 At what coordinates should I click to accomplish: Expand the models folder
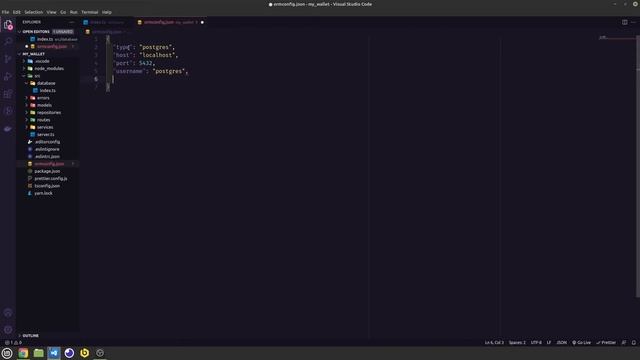44,105
